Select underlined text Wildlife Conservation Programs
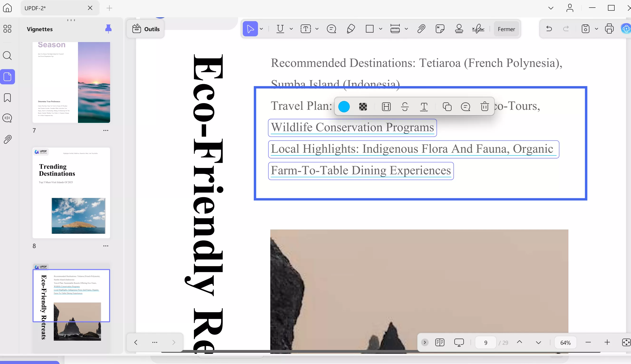 click(x=352, y=128)
